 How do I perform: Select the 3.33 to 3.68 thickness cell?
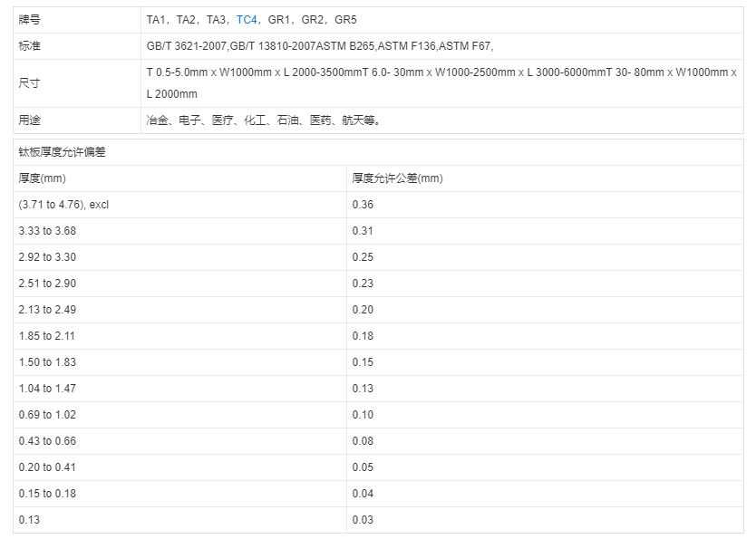pyautogui.click(x=47, y=231)
